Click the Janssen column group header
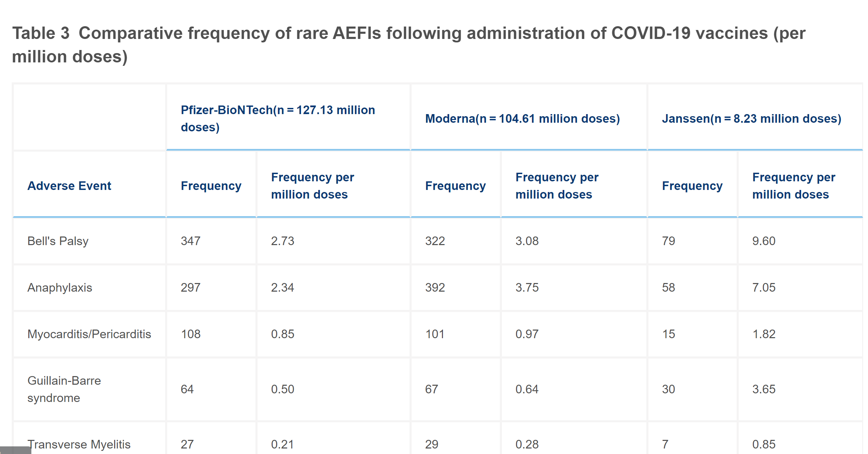 pos(751,119)
